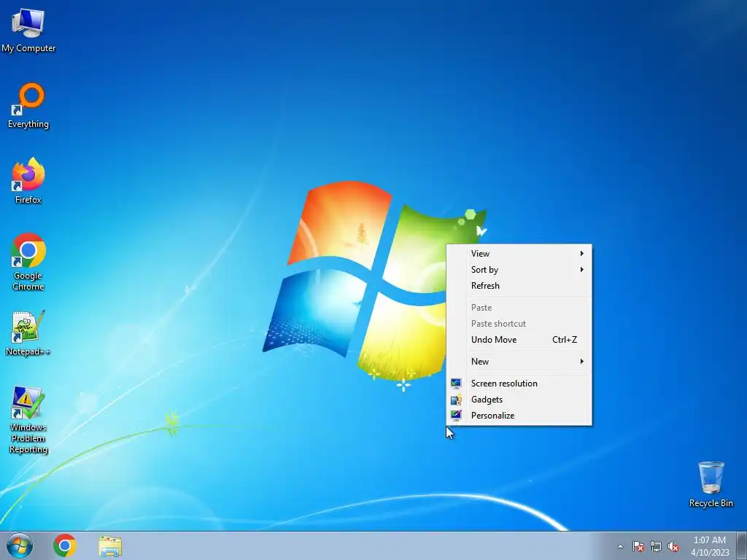Viewport: 747px width, 560px height.
Task: Select the My Computer desktop icon
Action: tap(28, 30)
